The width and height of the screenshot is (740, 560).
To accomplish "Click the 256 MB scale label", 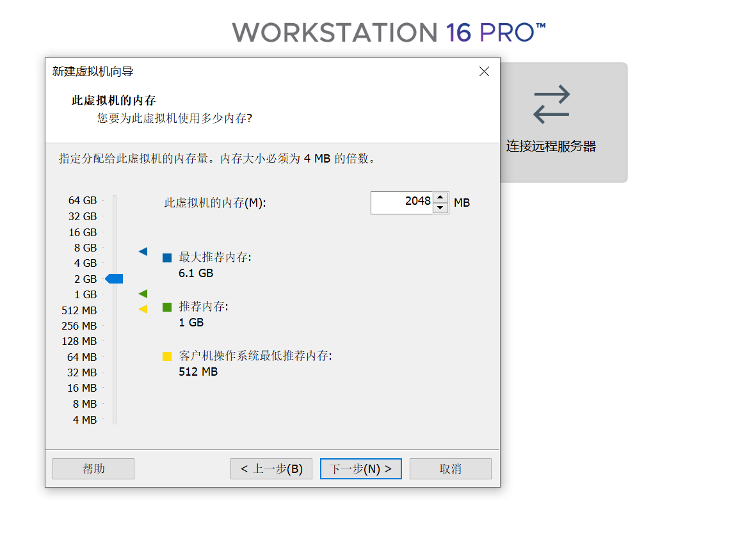I will [79, 326].
